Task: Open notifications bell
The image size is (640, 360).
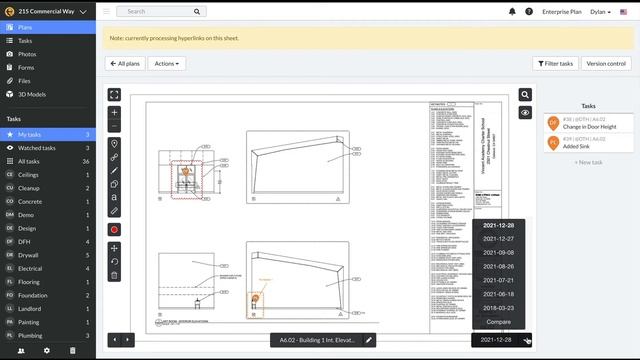Action: (512, 12)
